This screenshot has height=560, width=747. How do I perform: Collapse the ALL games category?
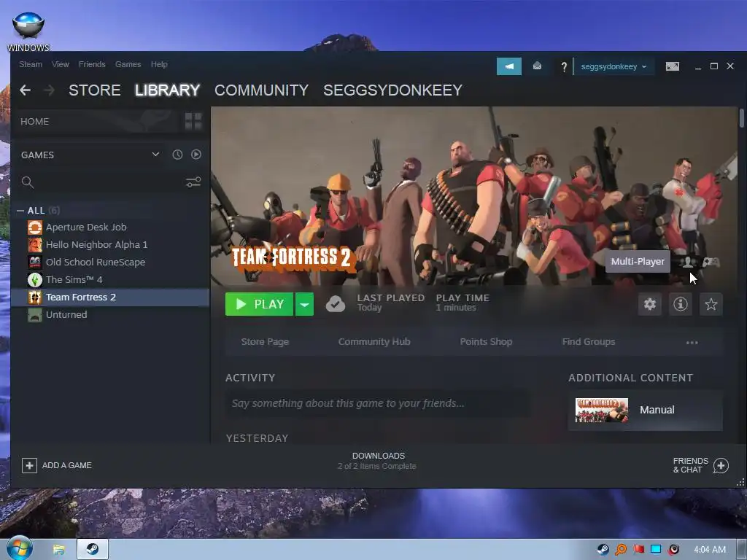20,211
